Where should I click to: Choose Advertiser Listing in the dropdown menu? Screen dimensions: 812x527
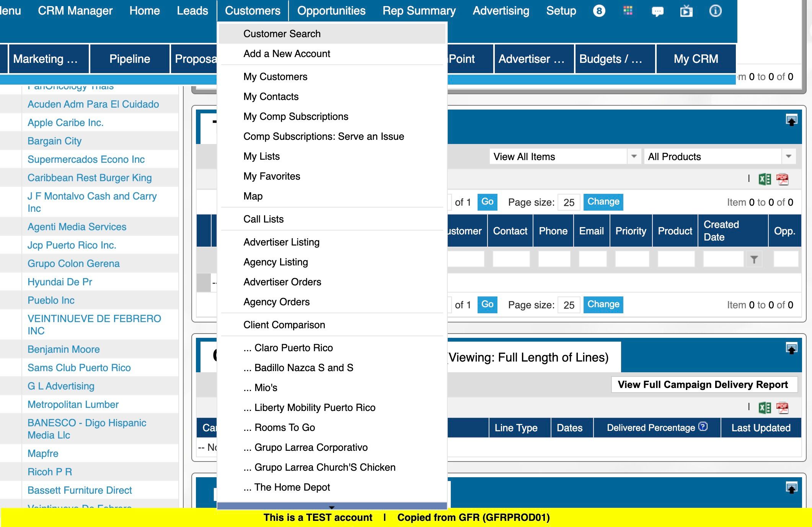(281, 242)
